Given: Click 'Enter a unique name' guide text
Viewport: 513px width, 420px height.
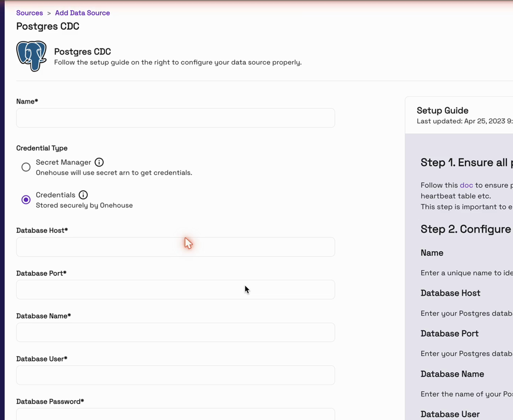Looking at the screenshot, I should (467, 273).
